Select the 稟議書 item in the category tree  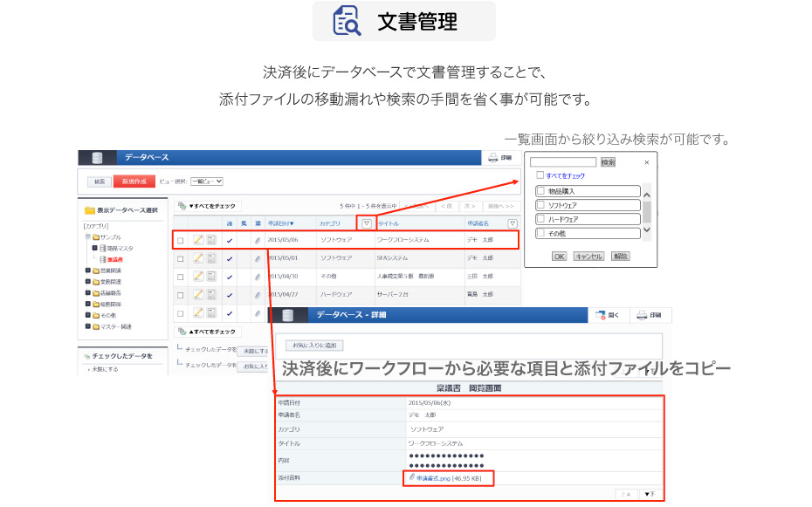(114, 259)
